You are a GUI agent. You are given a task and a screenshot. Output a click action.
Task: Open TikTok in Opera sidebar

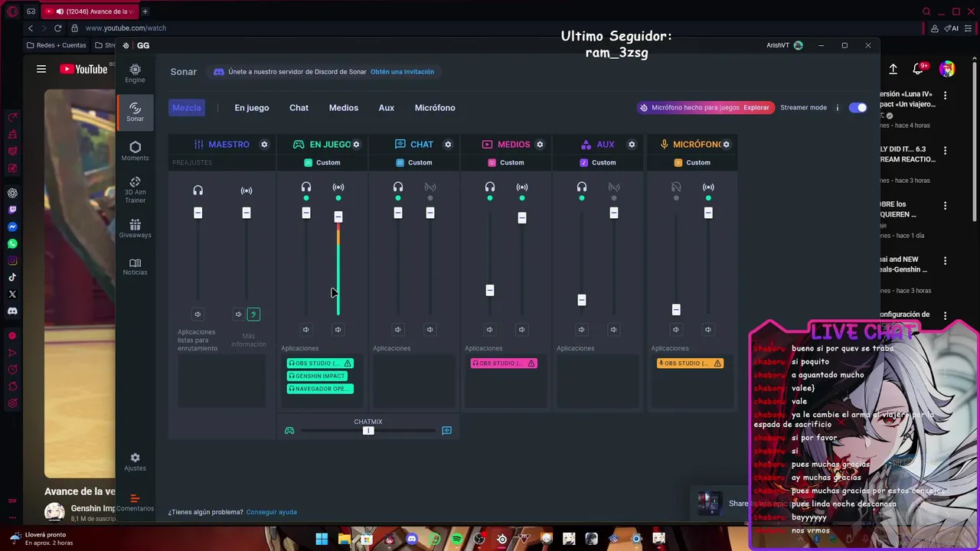pyautogui.click(x=12, y=278)
